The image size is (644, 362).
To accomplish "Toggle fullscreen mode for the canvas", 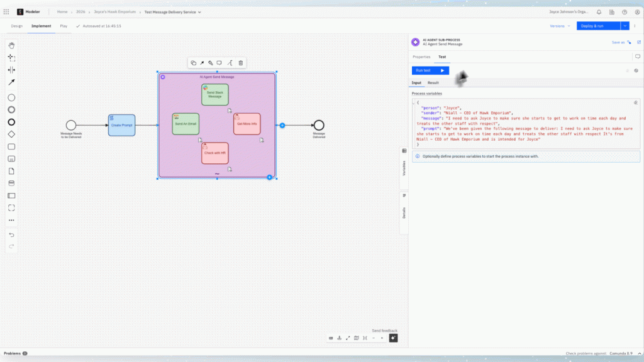I will click(348, 338).
